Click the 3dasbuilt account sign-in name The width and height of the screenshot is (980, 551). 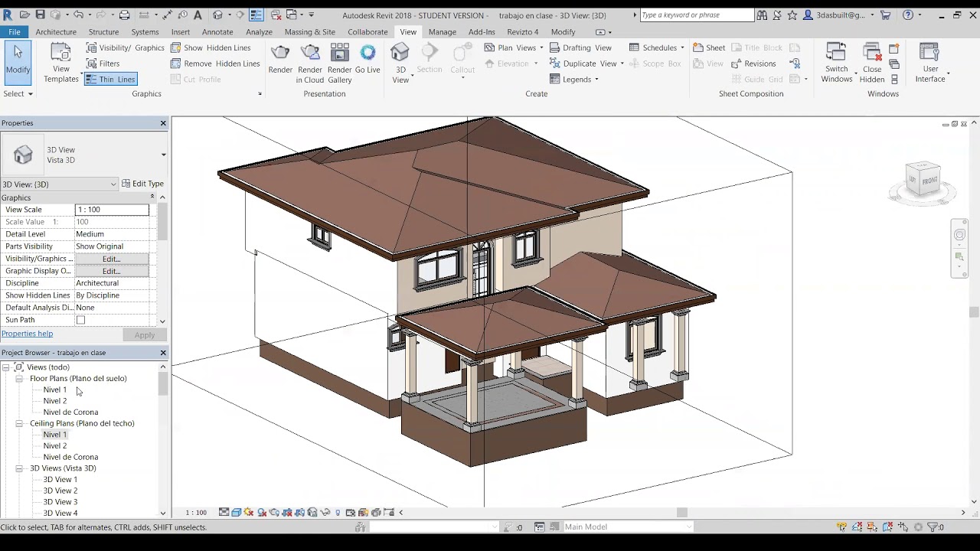[841, 15]
